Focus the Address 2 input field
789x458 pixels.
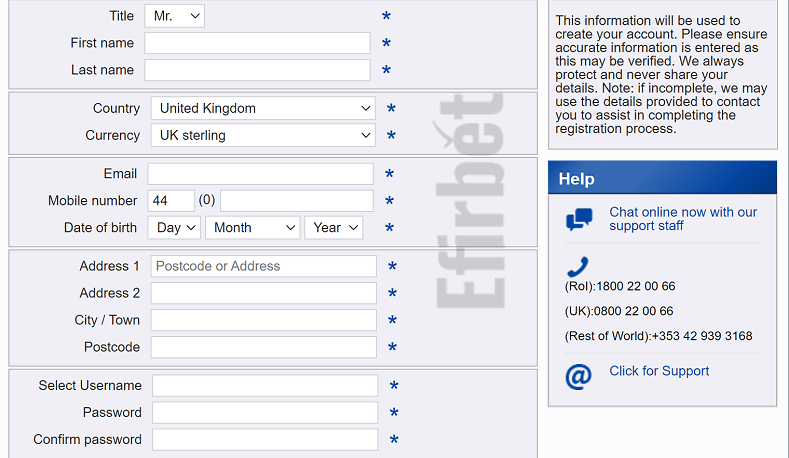(264, 293)
